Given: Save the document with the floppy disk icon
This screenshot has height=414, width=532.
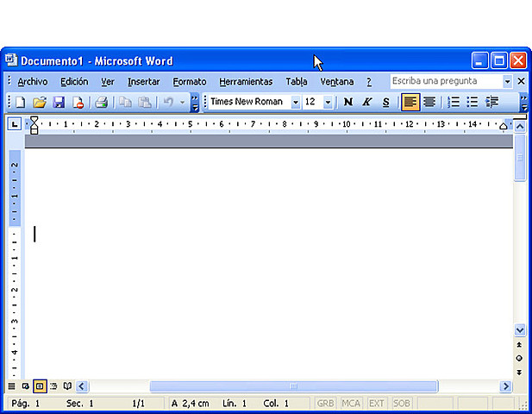Looking at the screenshot, I should (x=59, y=102).
